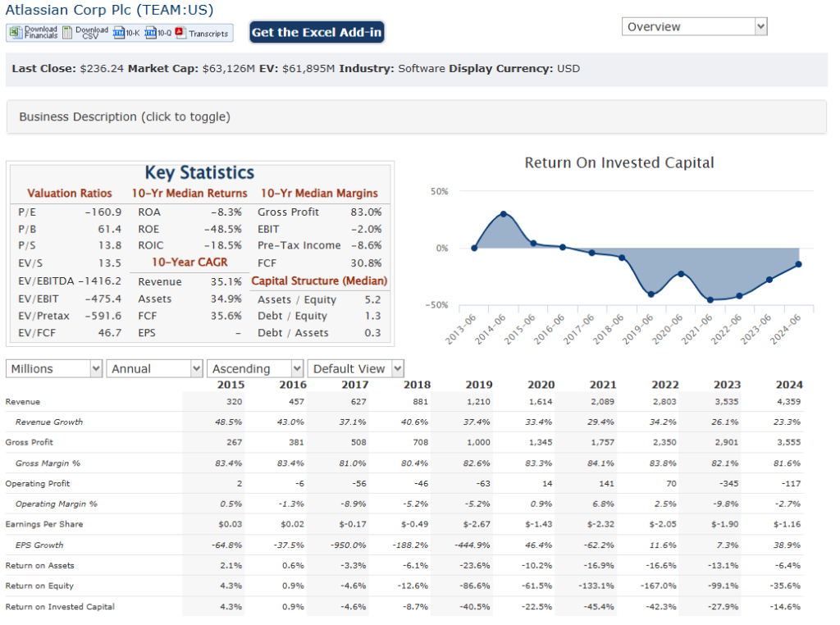
Task: Click the Download Financials Excel icon
Action: coord(15,33)
